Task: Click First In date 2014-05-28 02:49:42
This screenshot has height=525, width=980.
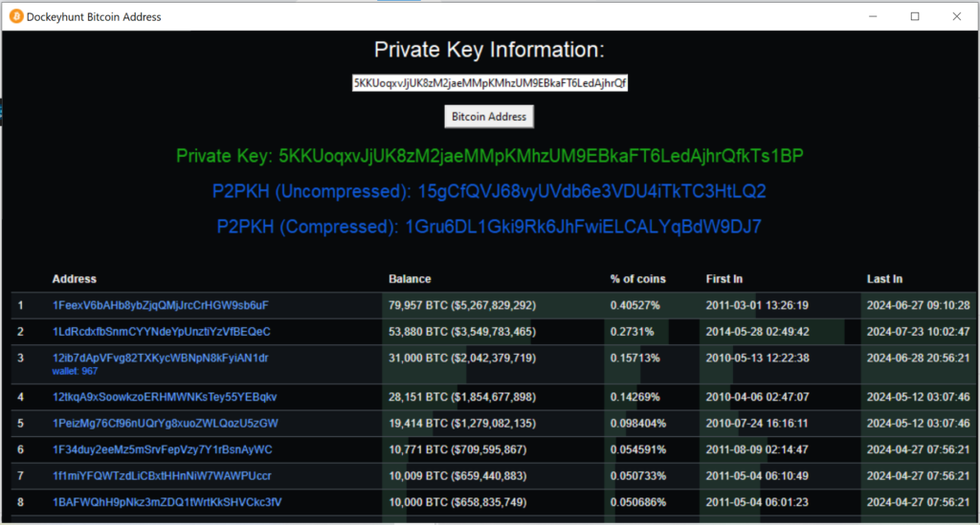Action: 758,332
